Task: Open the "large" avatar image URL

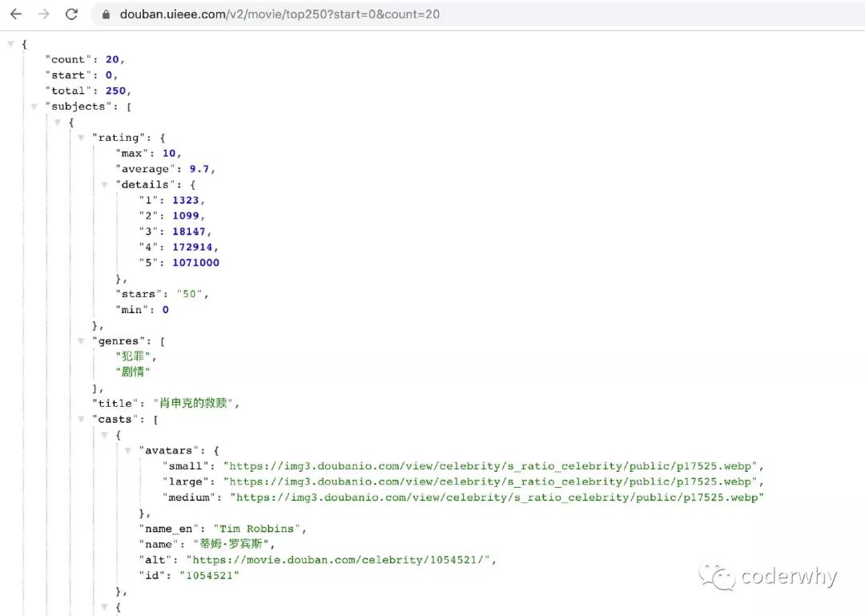Action: coord(490,482)
